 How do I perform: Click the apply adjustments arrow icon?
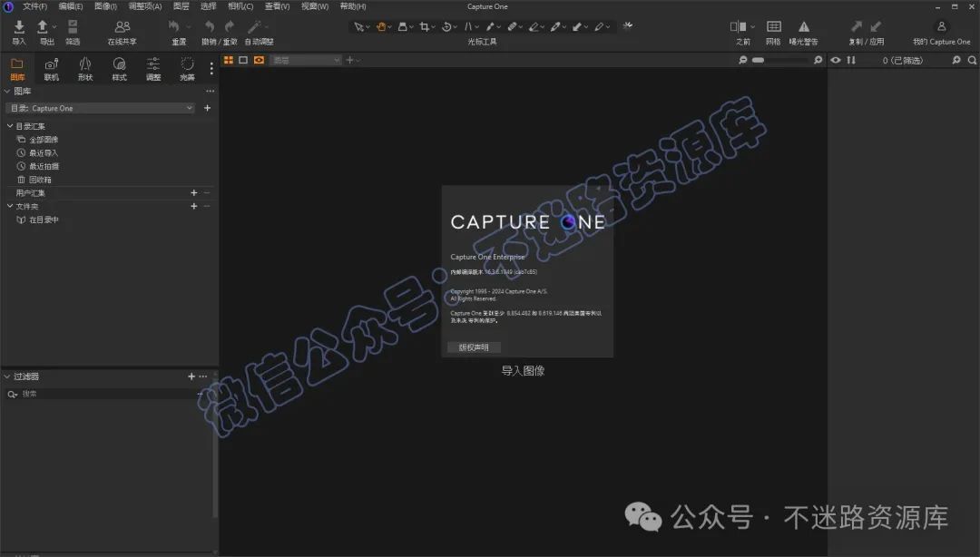pos(876,26)
